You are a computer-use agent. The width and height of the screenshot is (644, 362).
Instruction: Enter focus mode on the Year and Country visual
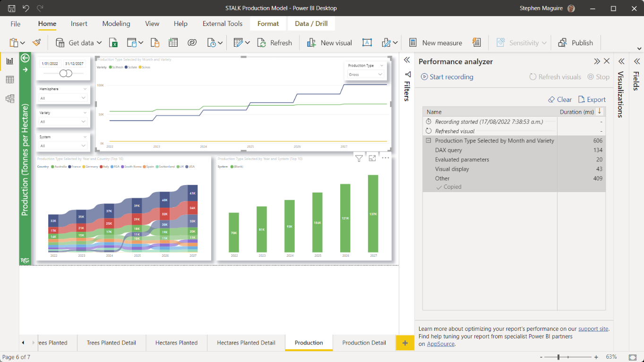point(372,158)
